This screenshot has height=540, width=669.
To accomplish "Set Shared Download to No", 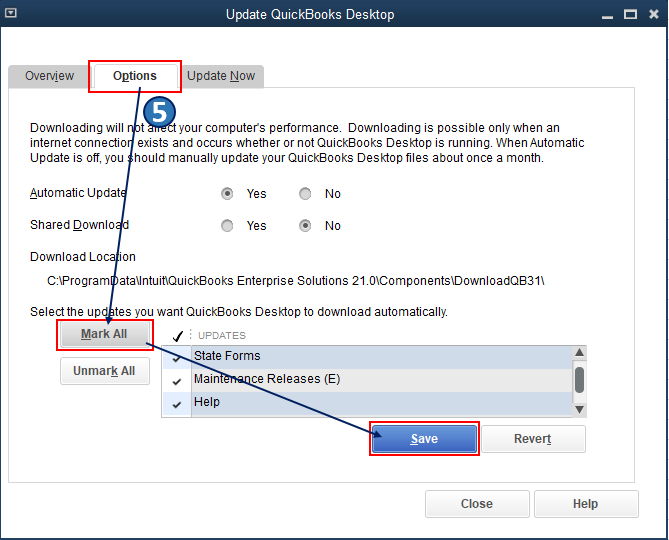I will 305,226.
